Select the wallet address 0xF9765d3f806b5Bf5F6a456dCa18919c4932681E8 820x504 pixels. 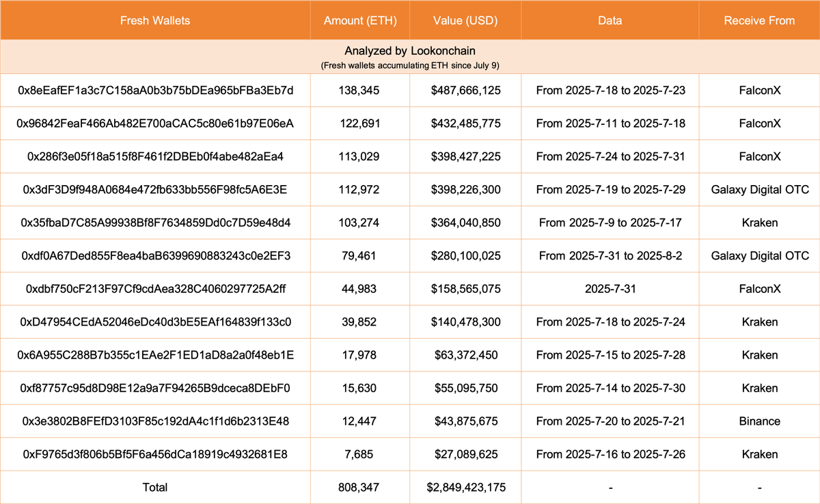coord(155,454)
